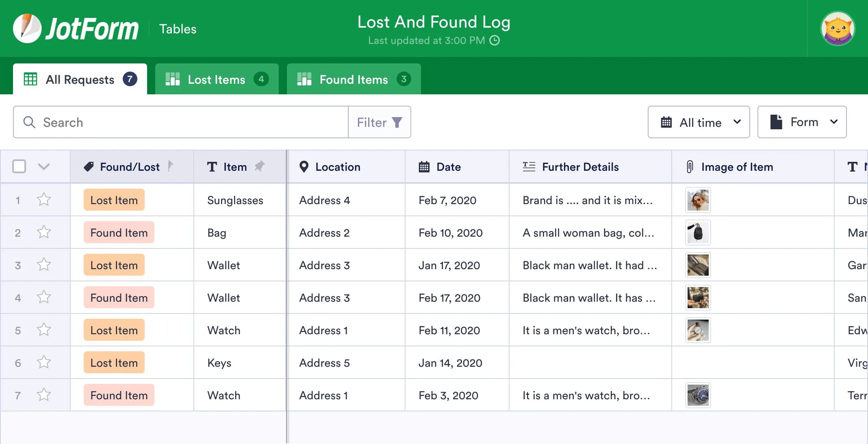Switch to the Found Items tab
The image size is (868, 444).
pos(354,79)
